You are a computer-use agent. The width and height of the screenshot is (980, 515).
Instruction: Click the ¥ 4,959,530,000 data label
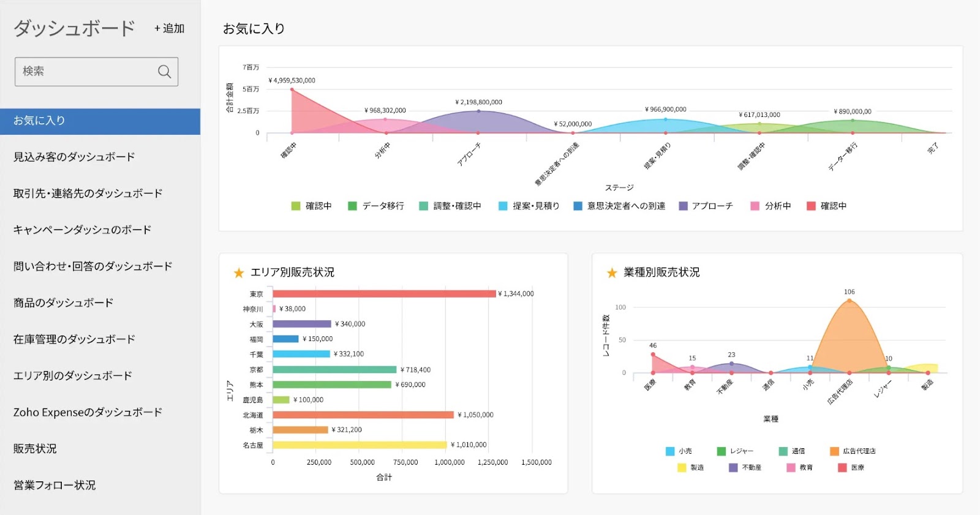[x=292, y=81]
